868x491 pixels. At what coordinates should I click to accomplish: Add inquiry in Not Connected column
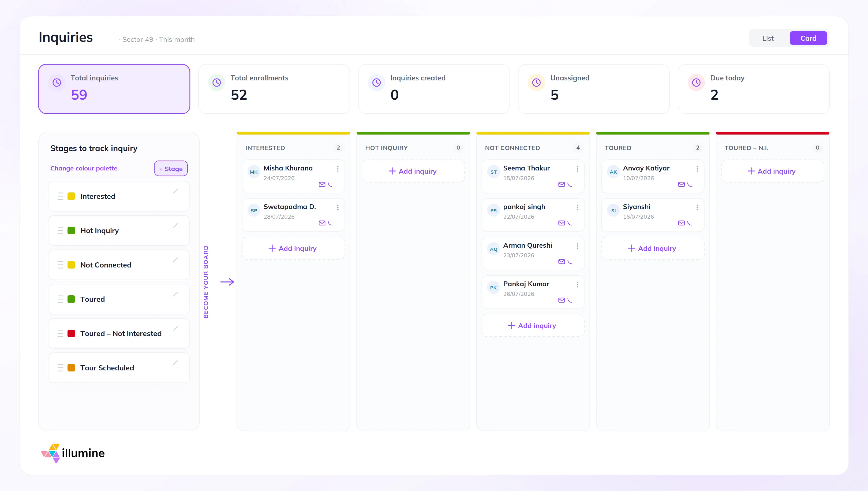[x=533, y=326]
